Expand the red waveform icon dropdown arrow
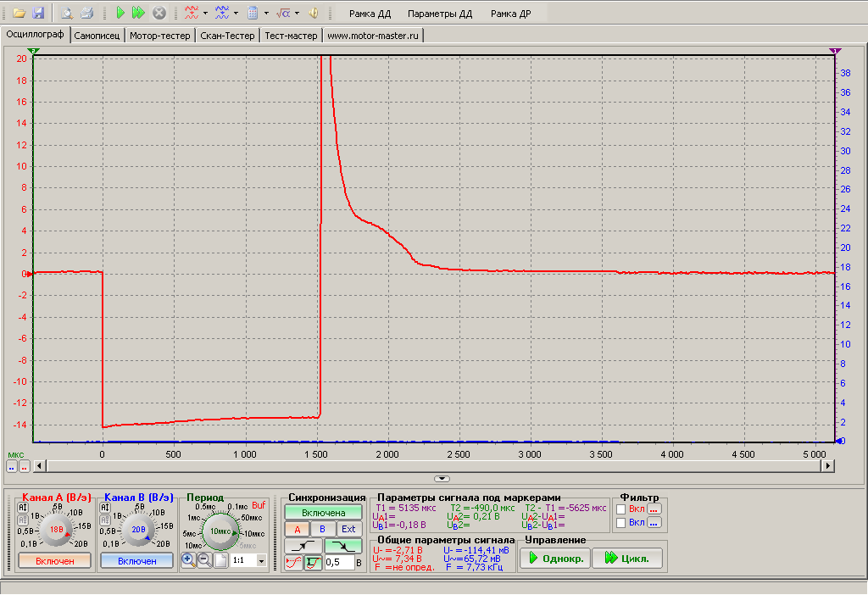 click(205, 13)
